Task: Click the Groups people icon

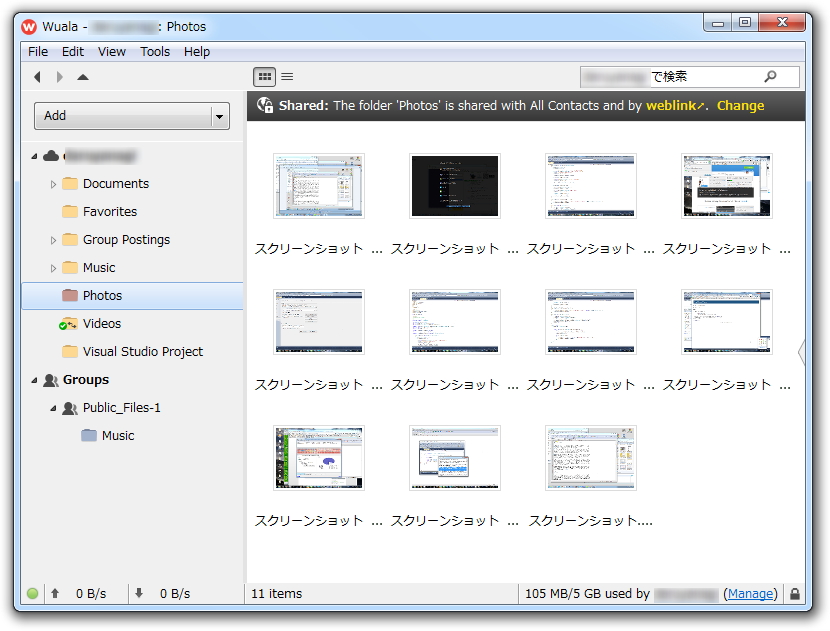Action: [x=51, y=380]
